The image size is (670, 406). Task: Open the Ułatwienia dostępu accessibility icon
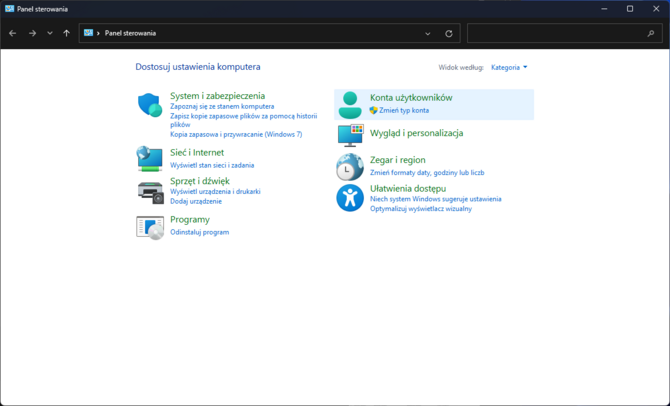tap(350, 198)
